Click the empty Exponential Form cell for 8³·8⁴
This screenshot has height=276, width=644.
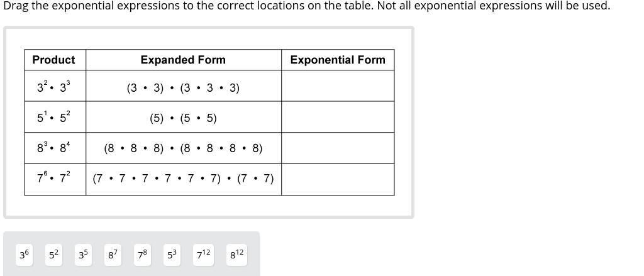(x=338, y=148)
